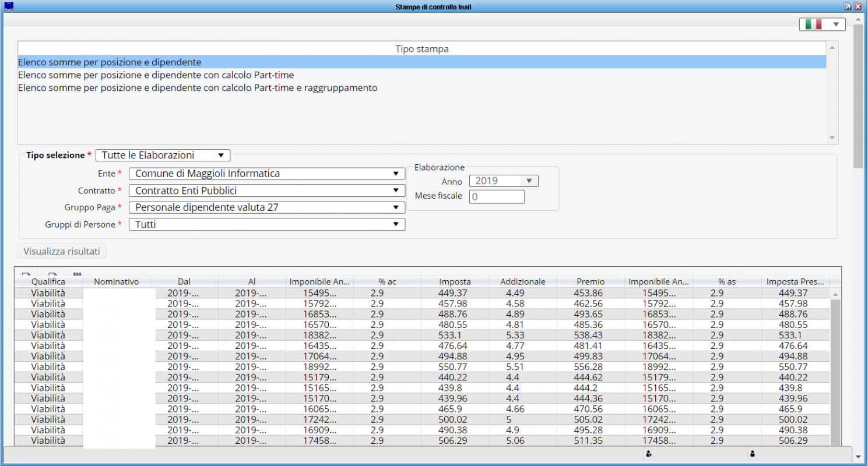Click the main page vertical scrollbar thumb
The height and width of the screenshot is (466, 868).
[858, 96]
